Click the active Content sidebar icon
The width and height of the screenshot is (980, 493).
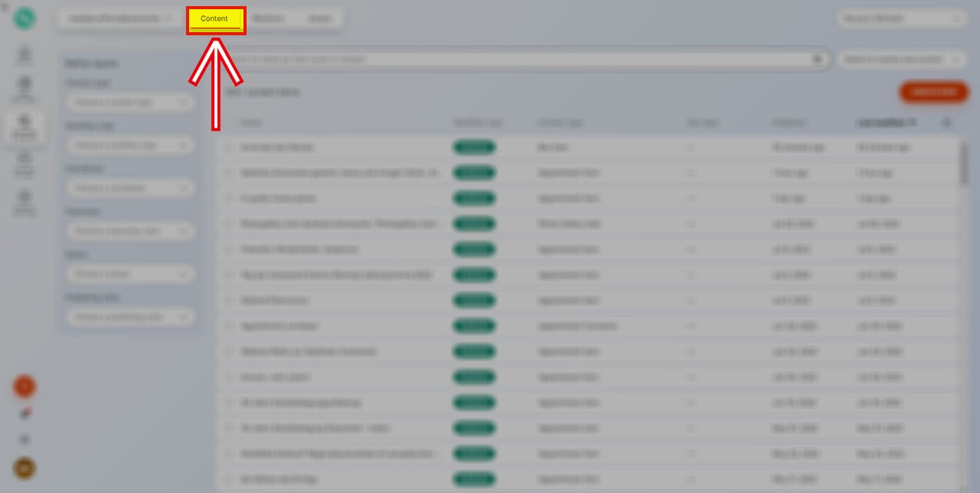pos(24,125)
